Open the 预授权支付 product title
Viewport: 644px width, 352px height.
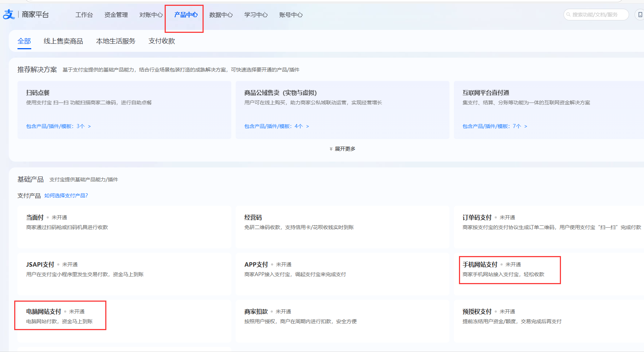tap(477, 312)
